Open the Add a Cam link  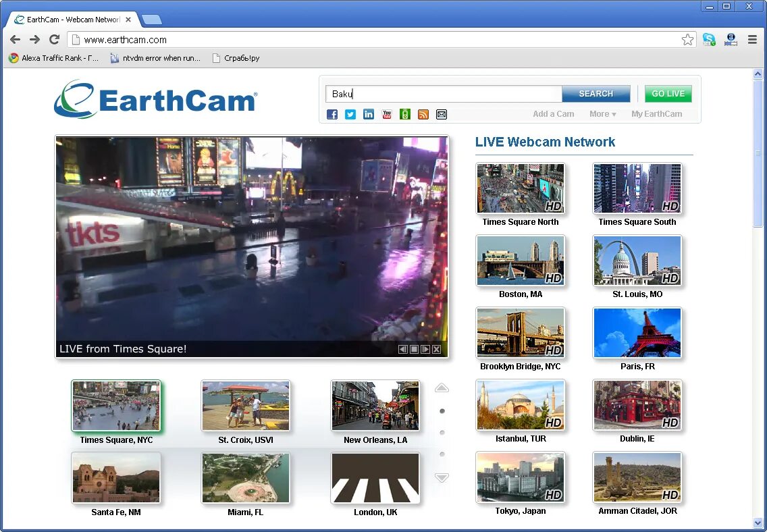[x=553, y=114]
